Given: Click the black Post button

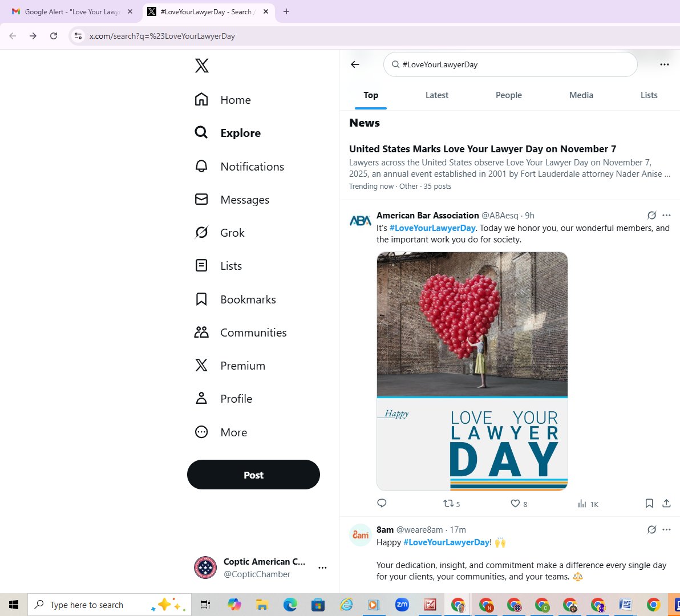Looking at the screenshot, I should 253,475.
